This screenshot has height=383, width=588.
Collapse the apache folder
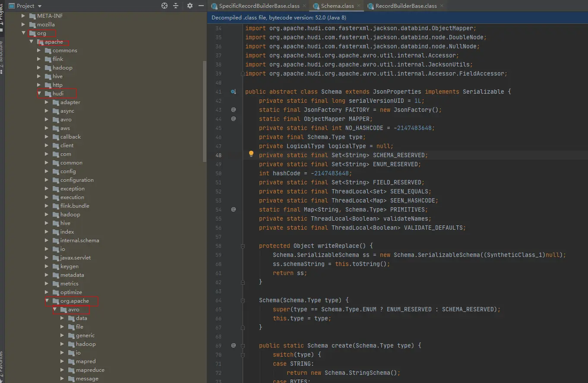32,42
